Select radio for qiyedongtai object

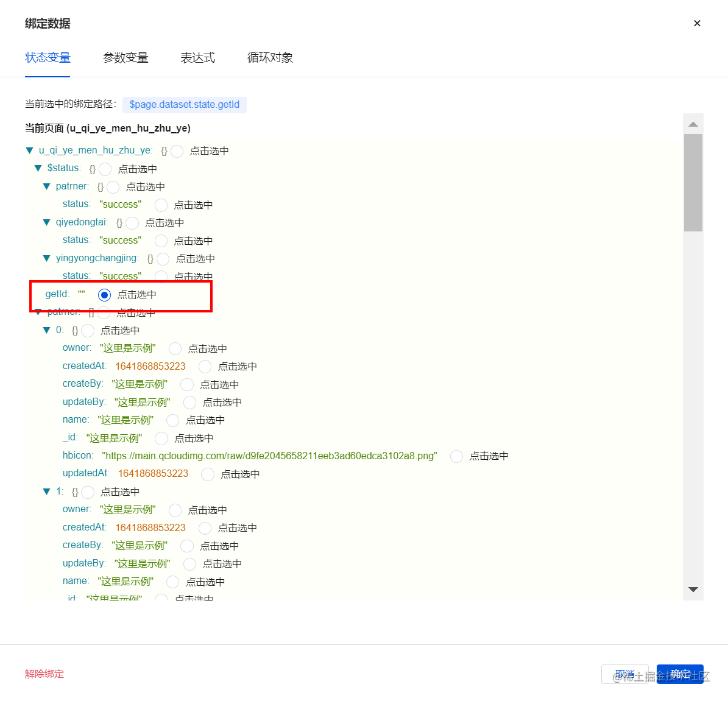click(132, 224)
